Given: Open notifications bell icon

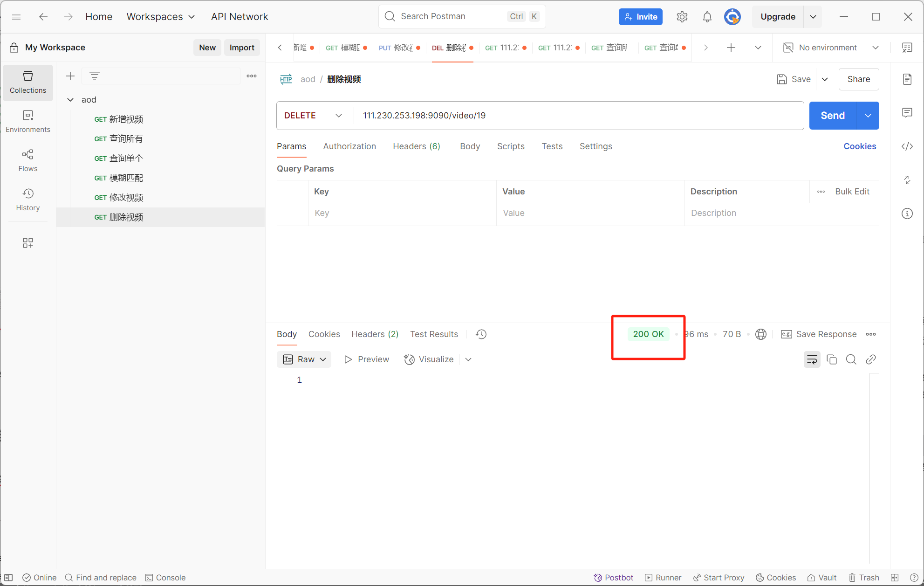Looking at the screenshot, I should [707, 17].
